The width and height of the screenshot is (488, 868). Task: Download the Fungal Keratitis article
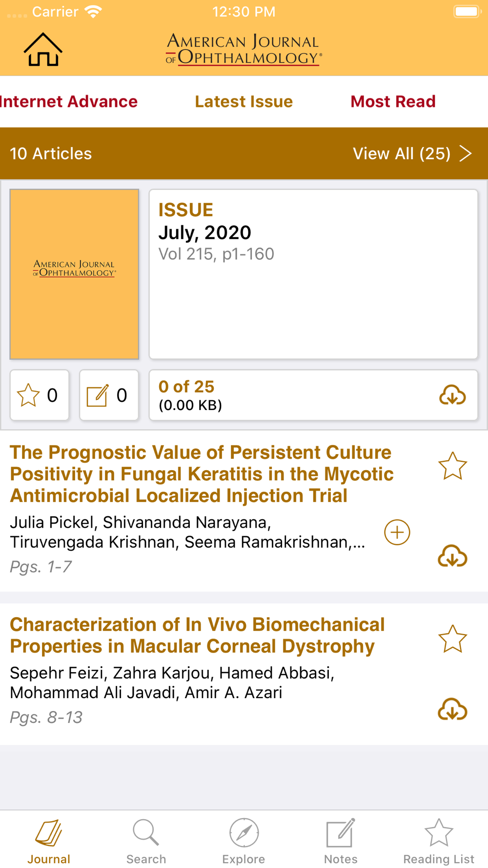(452, 556)
